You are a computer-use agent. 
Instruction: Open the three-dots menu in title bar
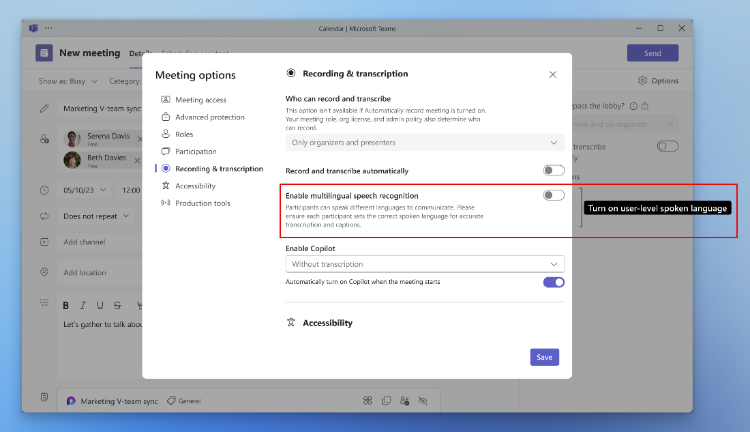point(48,28)
